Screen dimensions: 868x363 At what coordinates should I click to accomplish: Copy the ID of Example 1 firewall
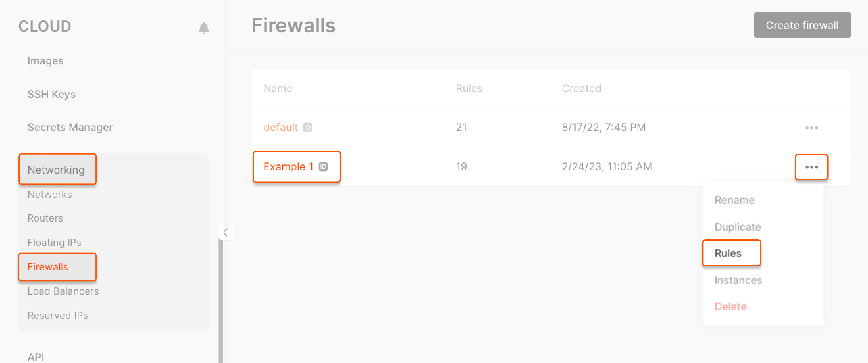(323, 166)
